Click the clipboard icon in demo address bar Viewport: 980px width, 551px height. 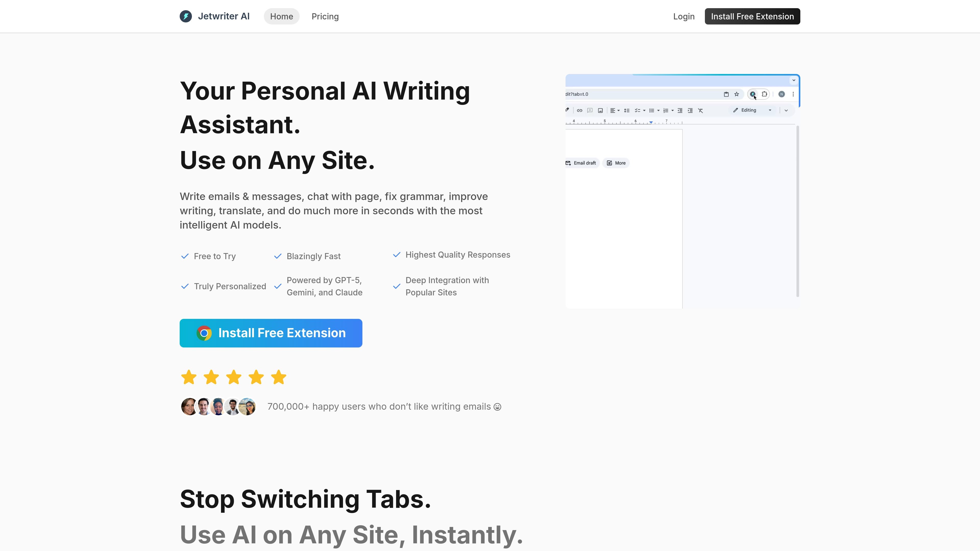(726, 94)
